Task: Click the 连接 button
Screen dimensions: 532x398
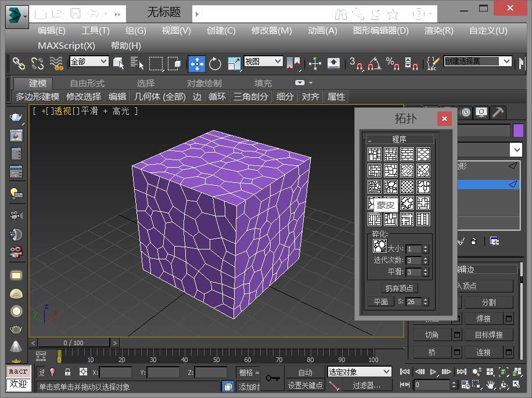Action: [483, 352]
